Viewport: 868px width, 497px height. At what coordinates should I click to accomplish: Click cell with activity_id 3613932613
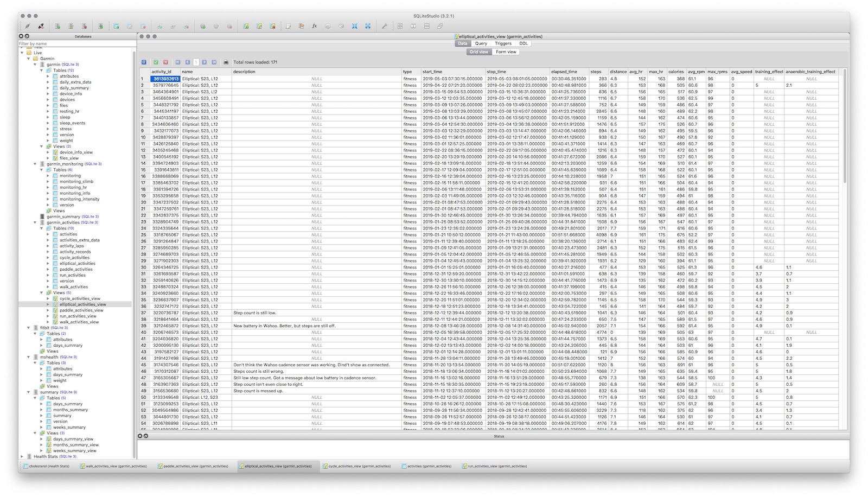click(x=165, y=79)
